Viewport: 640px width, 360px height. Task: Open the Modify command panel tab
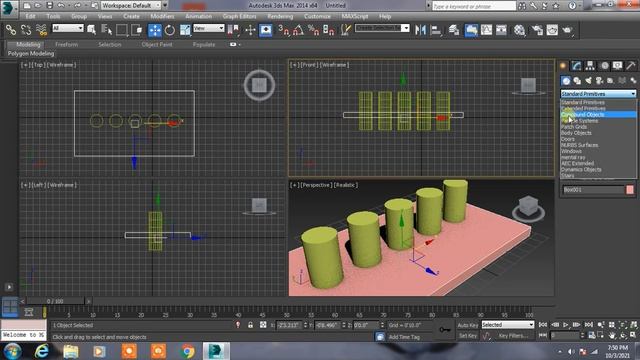(576, 65)
